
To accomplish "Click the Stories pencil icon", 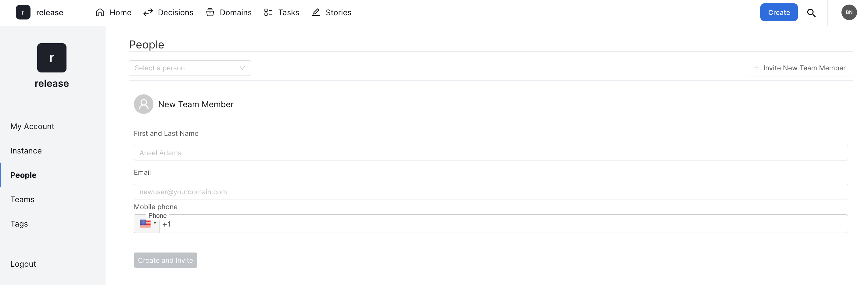I will tap(316, 12).
